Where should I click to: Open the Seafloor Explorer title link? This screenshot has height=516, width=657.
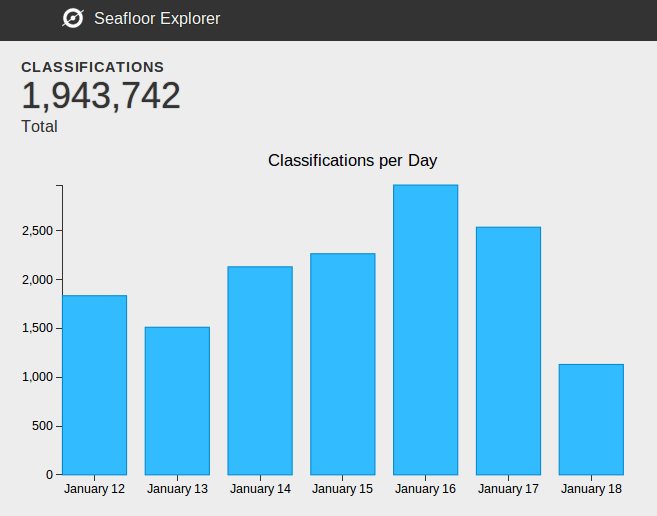click(156, 18)
